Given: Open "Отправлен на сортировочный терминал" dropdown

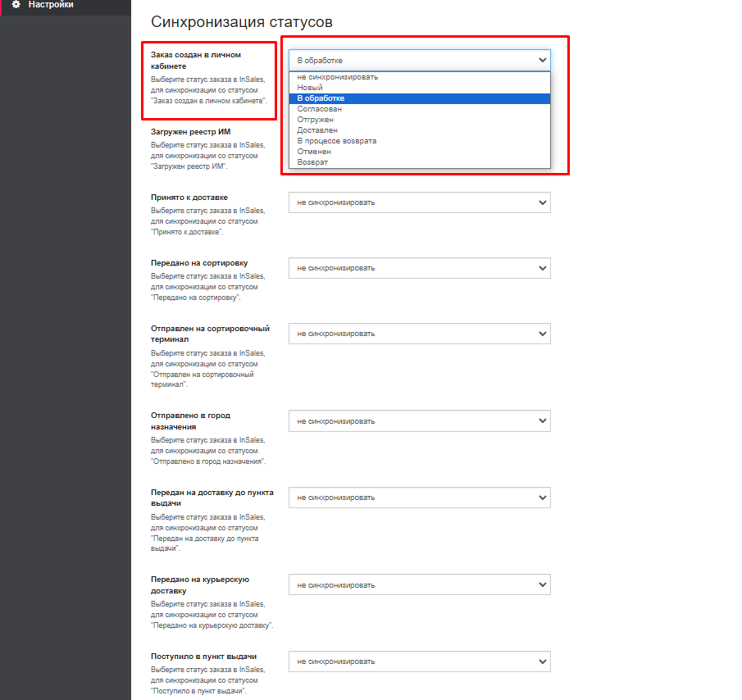Looking at the screenshot, I should click(419, 334).
